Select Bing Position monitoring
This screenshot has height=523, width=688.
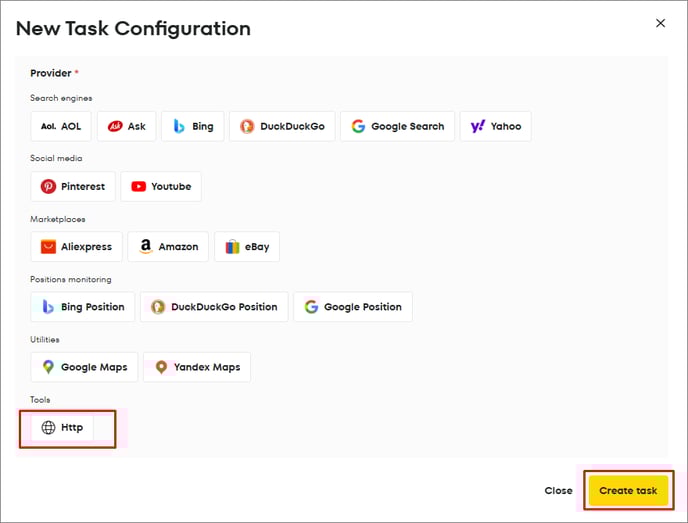[83, 307]
